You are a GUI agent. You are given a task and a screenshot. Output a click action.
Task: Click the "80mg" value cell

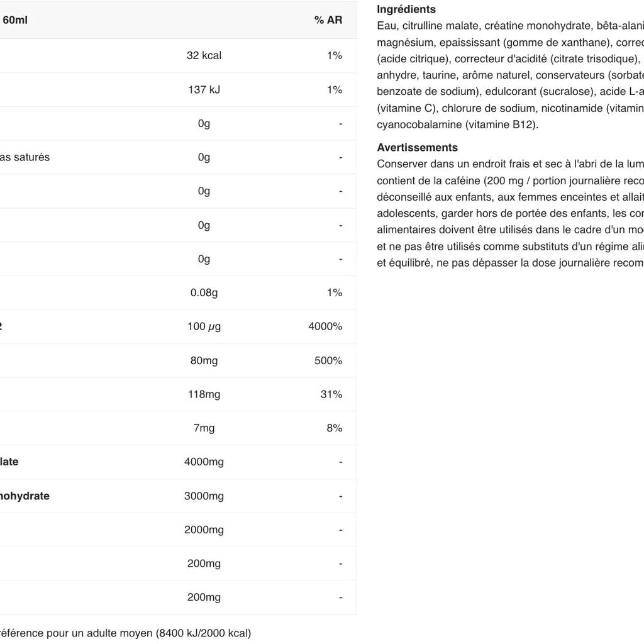click(x=204, y=360)
